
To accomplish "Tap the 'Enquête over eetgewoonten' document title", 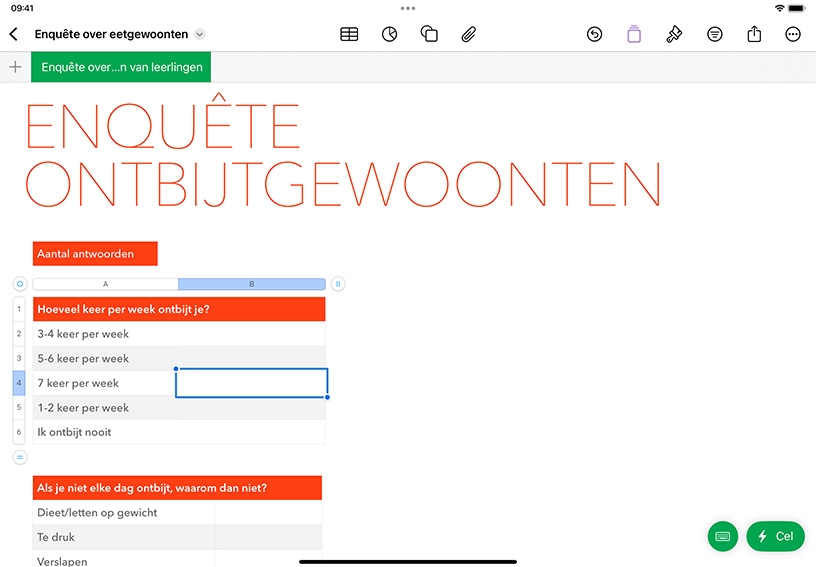I will click(111, 34).
